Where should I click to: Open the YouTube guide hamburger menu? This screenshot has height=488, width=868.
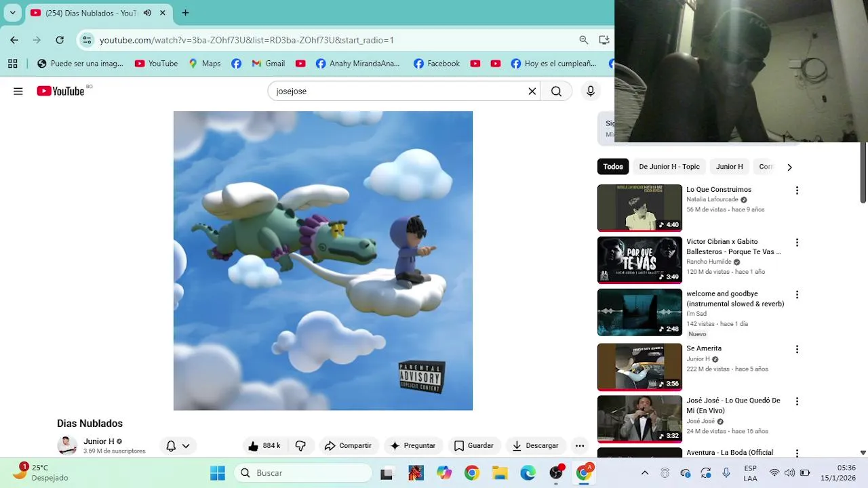18,91
